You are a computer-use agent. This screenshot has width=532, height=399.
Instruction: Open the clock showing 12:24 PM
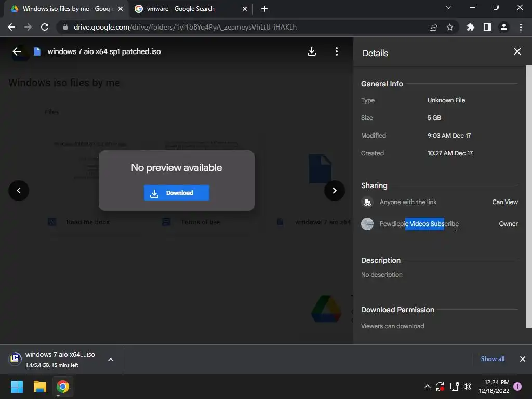494,387
